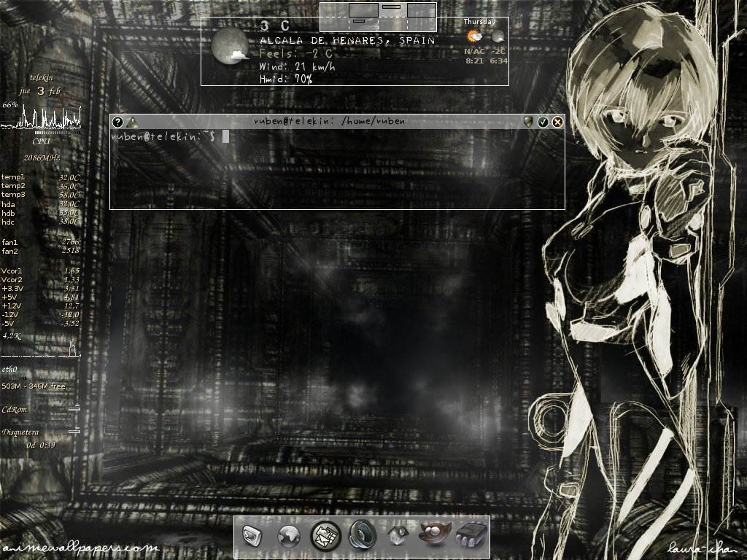Open the web browser globe icon in dock

tap(289, 536)
